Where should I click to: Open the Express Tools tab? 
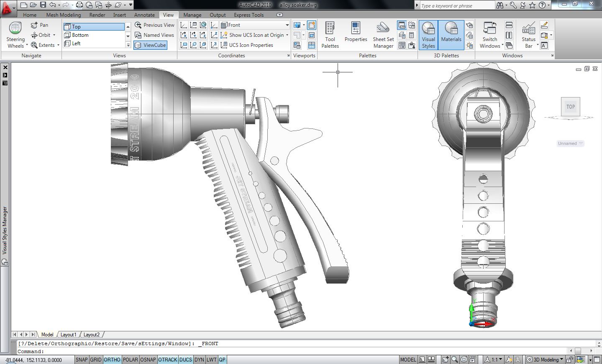click(249, 15)
